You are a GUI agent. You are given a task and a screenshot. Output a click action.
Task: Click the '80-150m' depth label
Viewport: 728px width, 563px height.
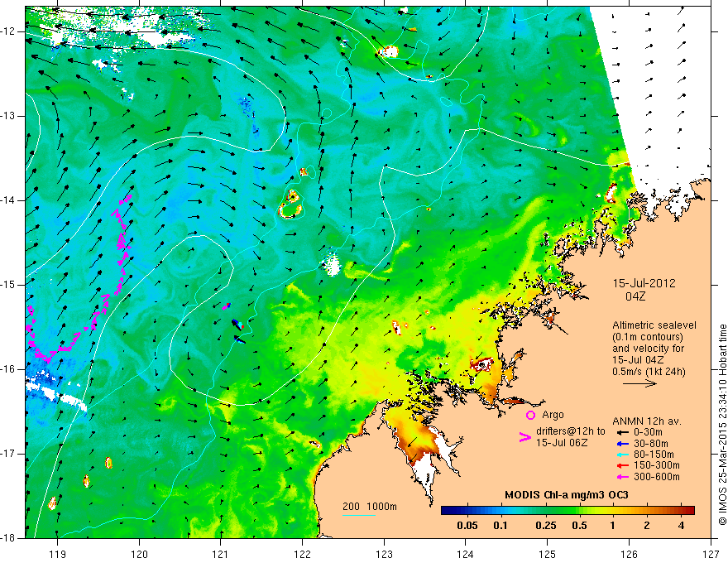(x=654, y=455)
